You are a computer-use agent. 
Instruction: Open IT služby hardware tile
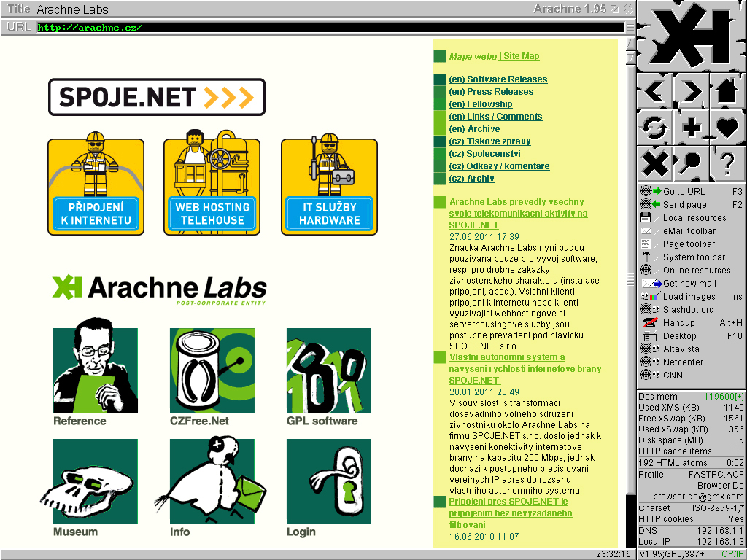pyautogui.click(x=329, y=183)
